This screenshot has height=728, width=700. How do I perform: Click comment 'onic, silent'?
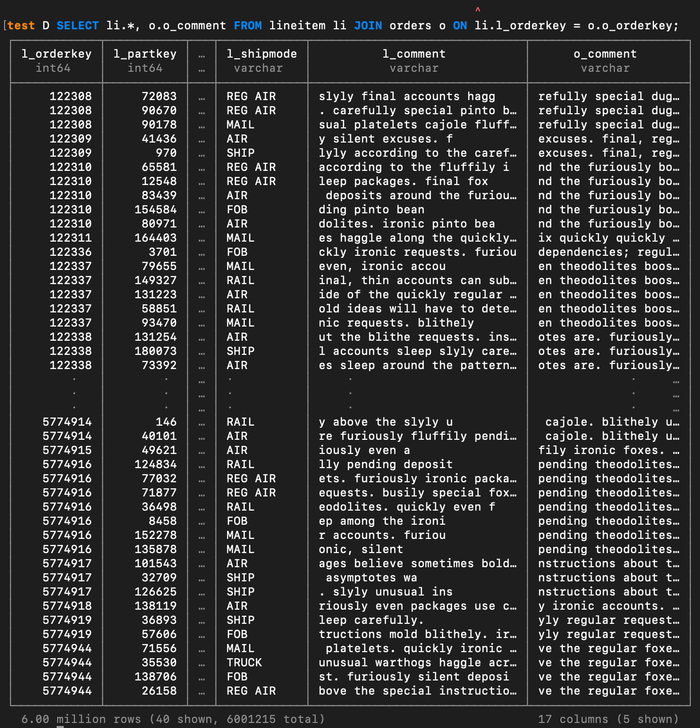361,550
